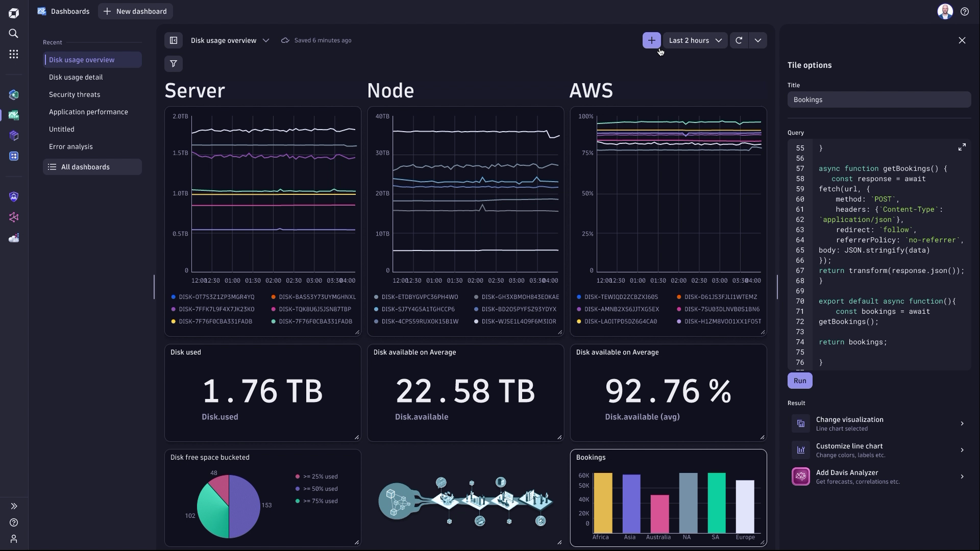Select All dashboards in sidebar

click(x=85, y=167)
